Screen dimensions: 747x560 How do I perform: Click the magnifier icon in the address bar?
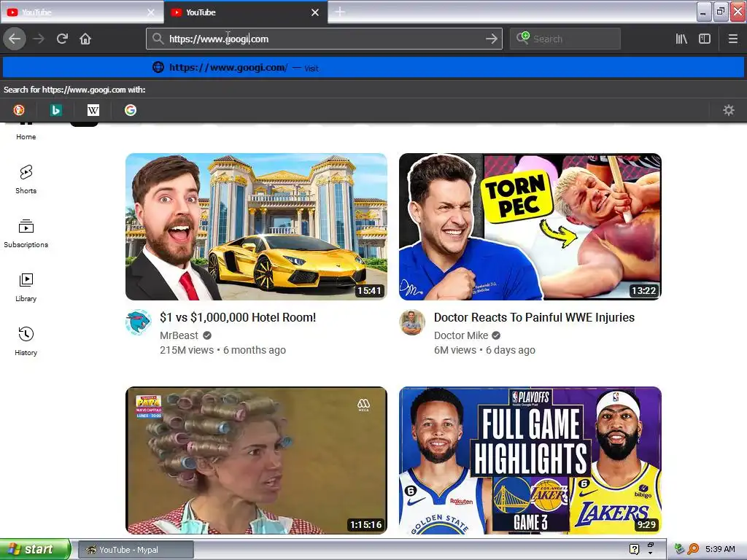[x=158, y=39]
